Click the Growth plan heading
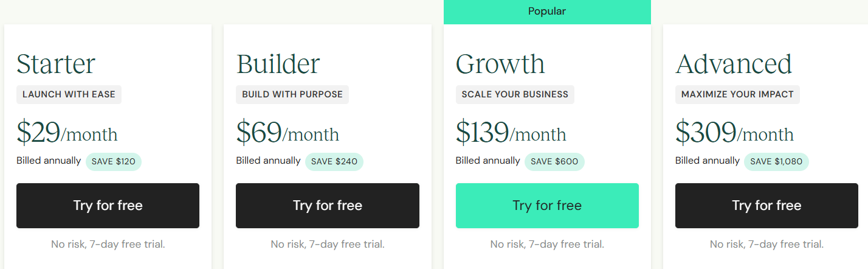868x269 pixels. coord(500,64)
